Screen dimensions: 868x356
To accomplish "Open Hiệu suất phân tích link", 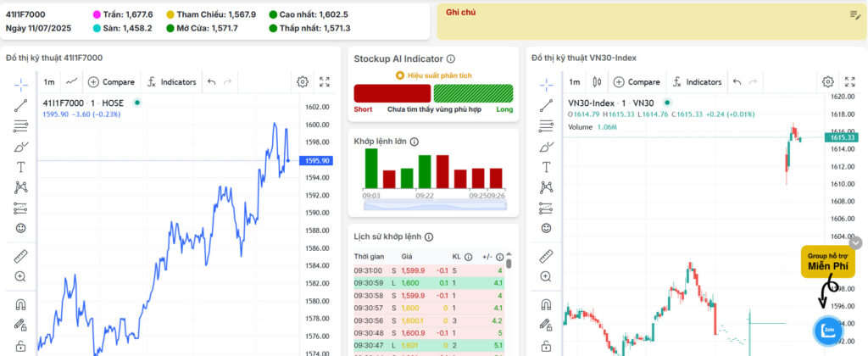I will [434, 75].
